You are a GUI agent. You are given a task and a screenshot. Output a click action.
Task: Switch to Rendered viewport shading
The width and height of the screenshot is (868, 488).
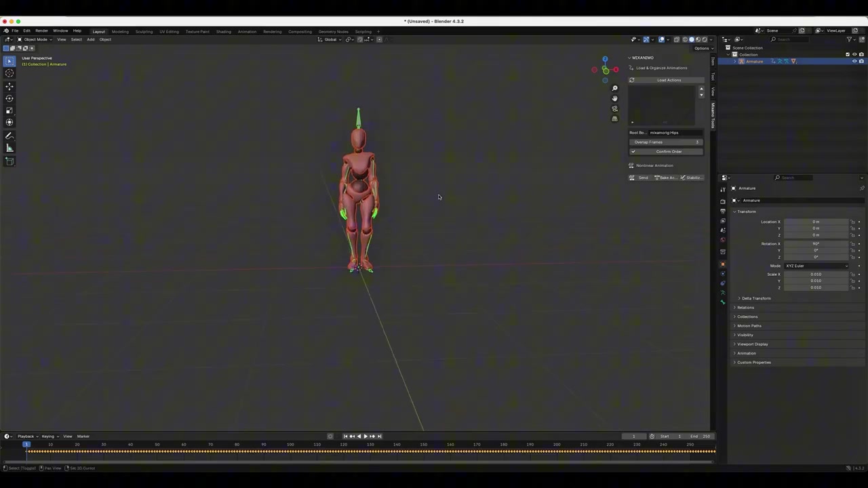[705, 39]
